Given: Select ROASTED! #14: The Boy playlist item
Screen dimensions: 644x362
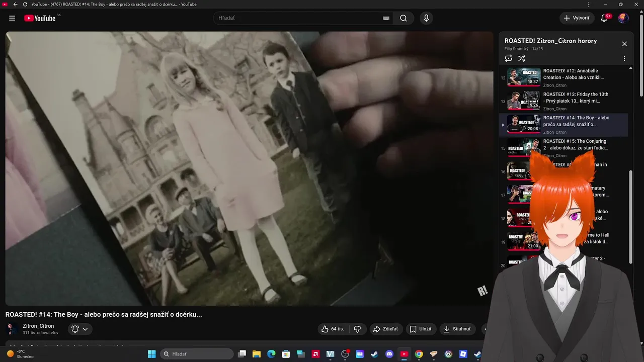Looking at the screenshot, I should point(563,125).
